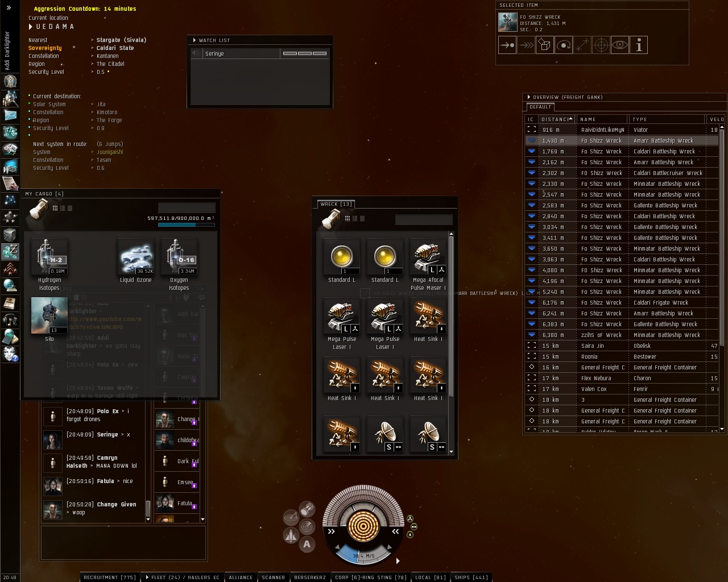Select Mega Afocal Pulse Maser I in Wreck

click(428, 265)
